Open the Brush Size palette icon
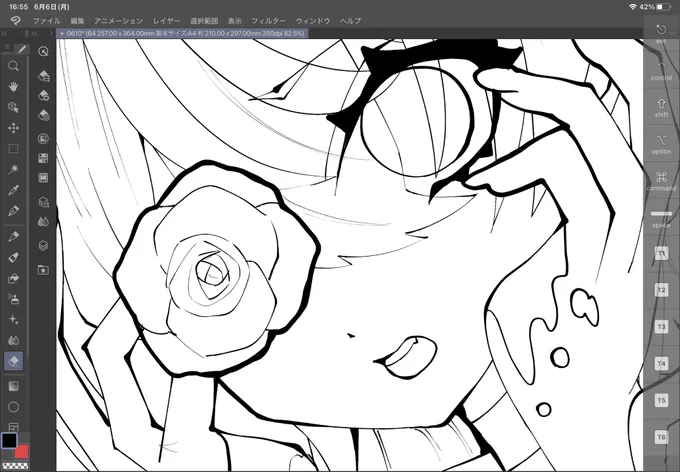This screenshot has width=680, height=472. tap(43, 115)
